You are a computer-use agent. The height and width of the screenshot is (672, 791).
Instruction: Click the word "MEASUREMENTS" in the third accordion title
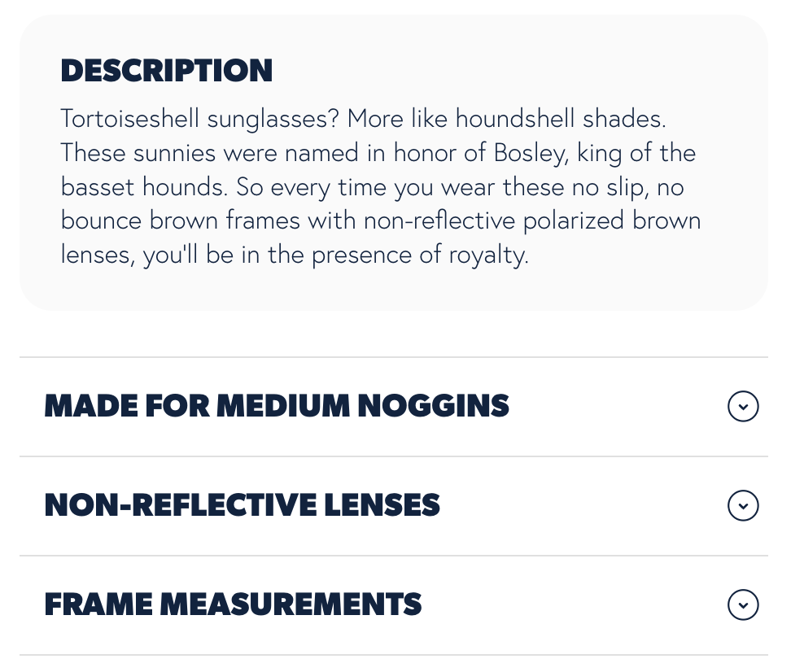[x=291, y=604]
